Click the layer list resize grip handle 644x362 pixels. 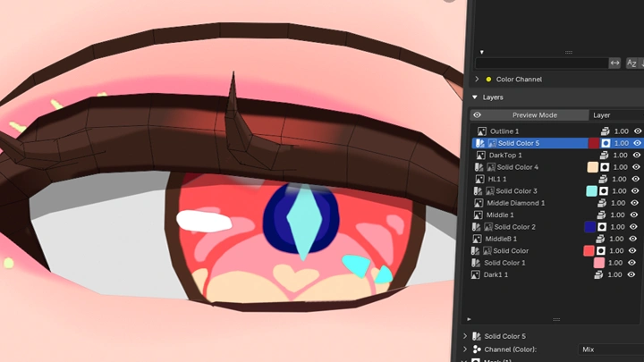point(556,319)
